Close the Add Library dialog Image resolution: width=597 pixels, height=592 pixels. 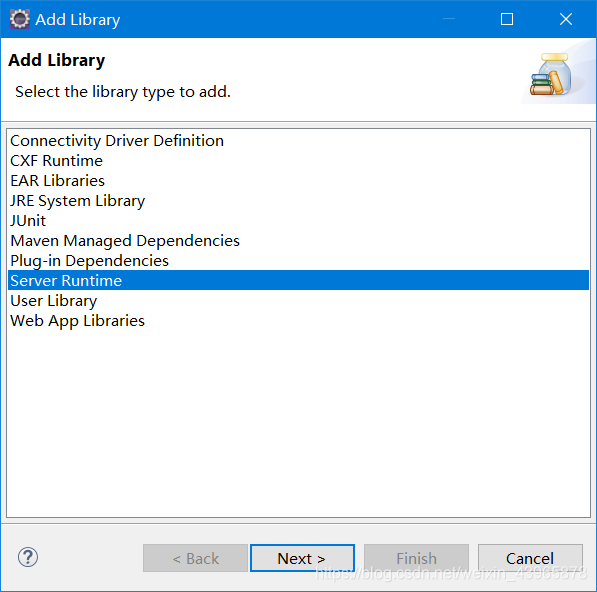tap(566, 19)
